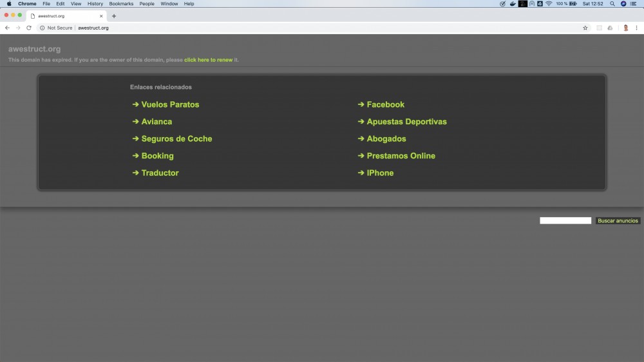Open the Help menu

(x=189, y=4)
